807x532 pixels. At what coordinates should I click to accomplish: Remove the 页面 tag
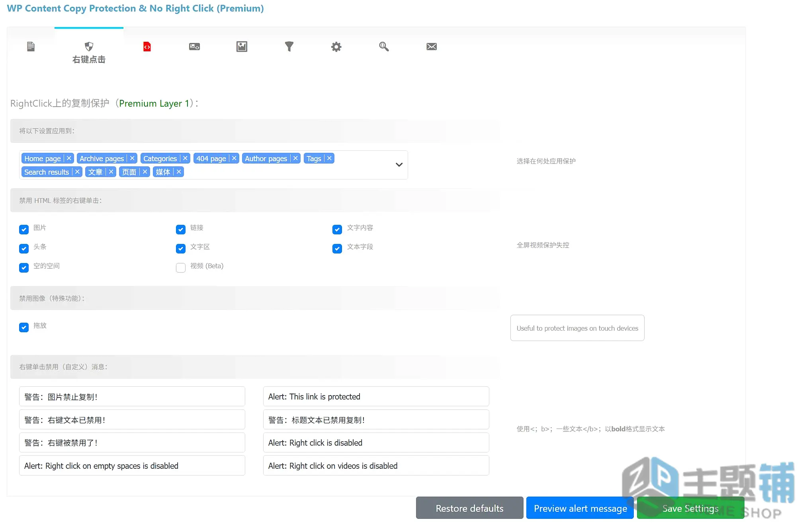pyautogui.click(x=145, y=172)
